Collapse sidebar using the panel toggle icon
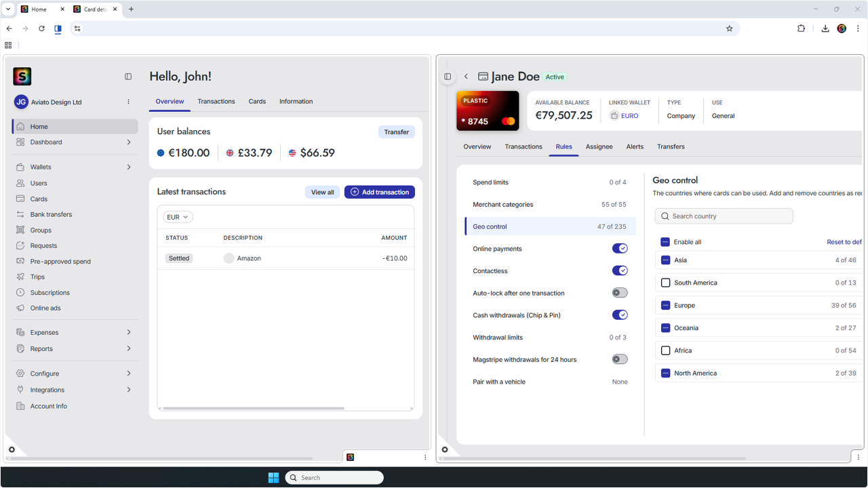Viewport: 868px width, 488px height. pos(128,77)
